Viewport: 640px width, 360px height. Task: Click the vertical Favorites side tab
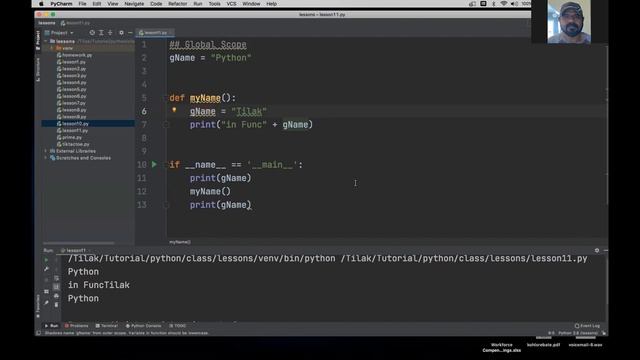click(38, 306)
